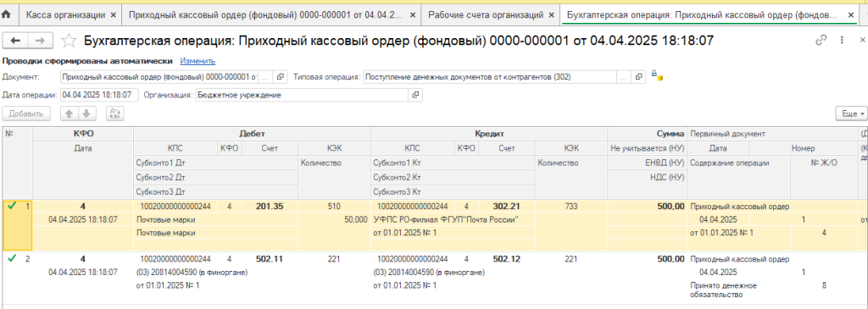Image resolution: width=868 pixels, height=309 pixels.
Task: Click credit КЭК value 733
Action: click(x=570, y=207)
